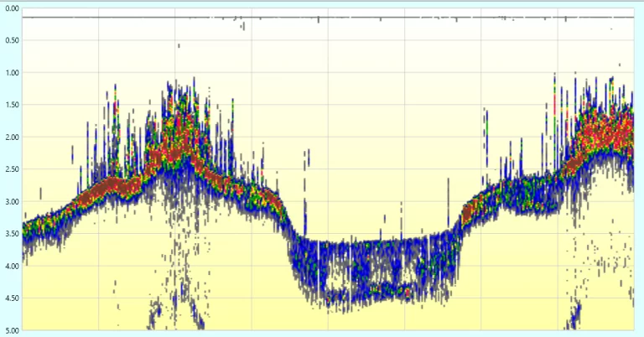Select the 3.50 depth scale value
This screenshot has width=644, height=337.
[x=13, y=234]
